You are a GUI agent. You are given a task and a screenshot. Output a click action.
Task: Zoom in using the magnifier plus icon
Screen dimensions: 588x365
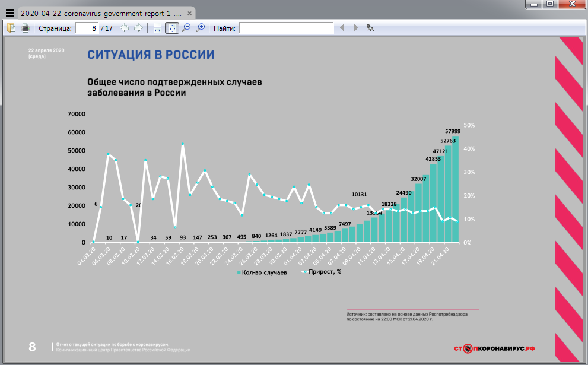tap(201, 28)
